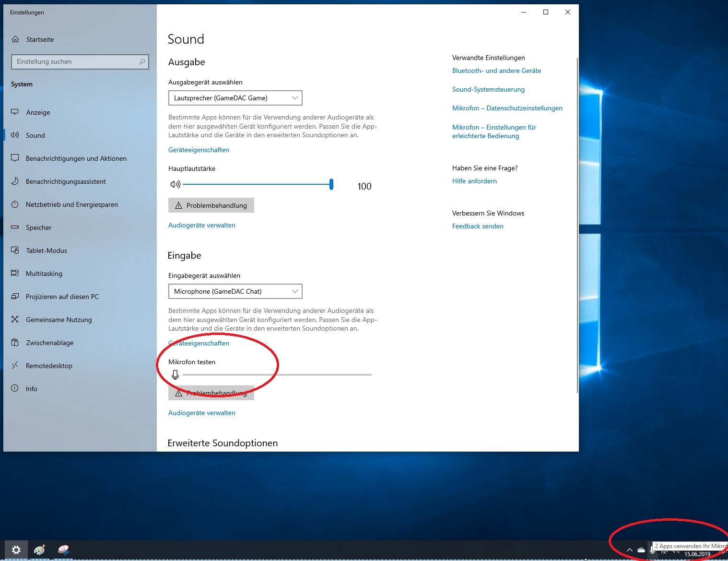The image size is (728, 561).
Task: Click Problembehandlung button under Ausgabe
Action: pos(211,205)
